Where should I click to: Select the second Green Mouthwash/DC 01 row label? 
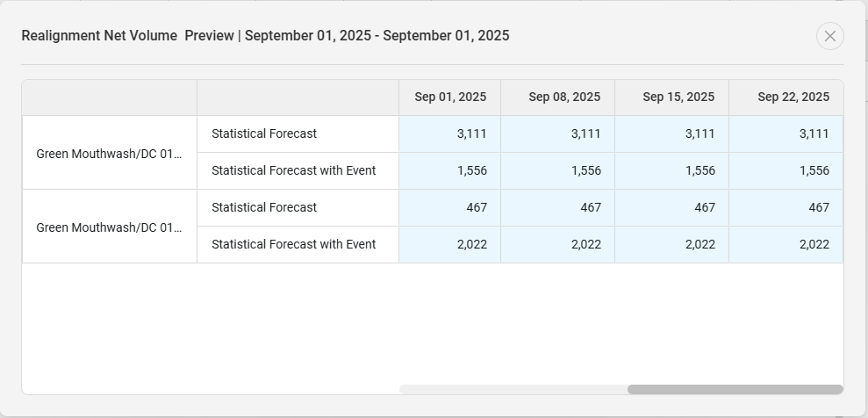109,227
